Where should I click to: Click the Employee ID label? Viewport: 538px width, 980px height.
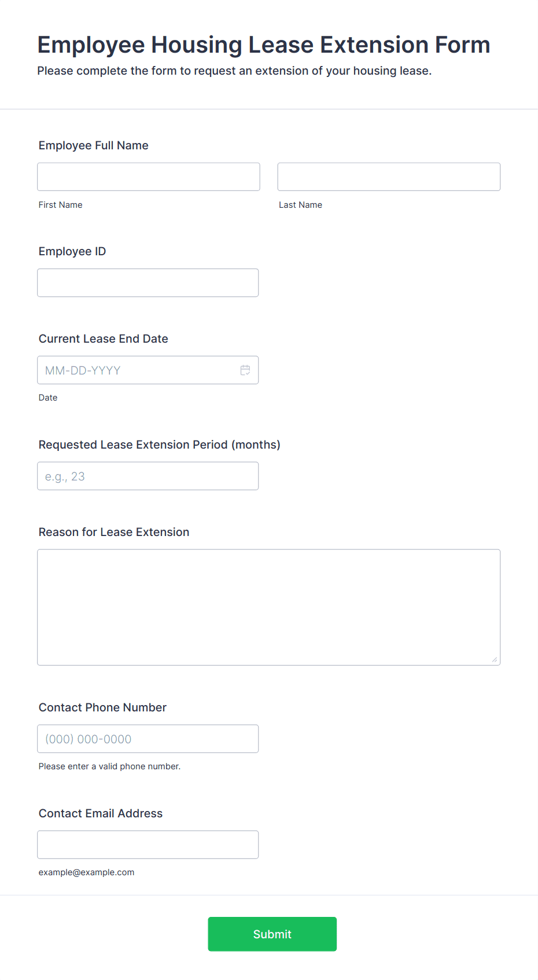click(72, 251)
